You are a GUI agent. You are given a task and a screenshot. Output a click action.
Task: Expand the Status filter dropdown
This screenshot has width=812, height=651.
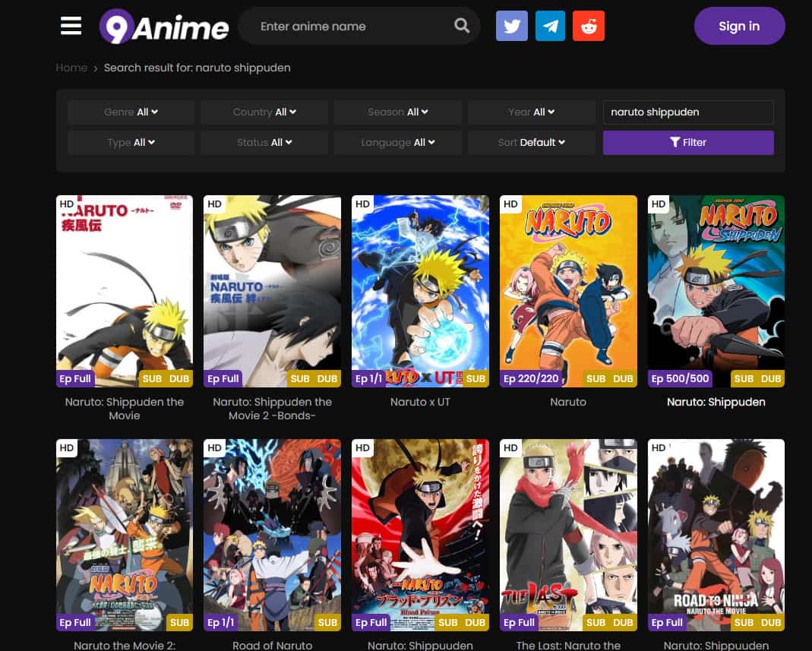(264, 142)
